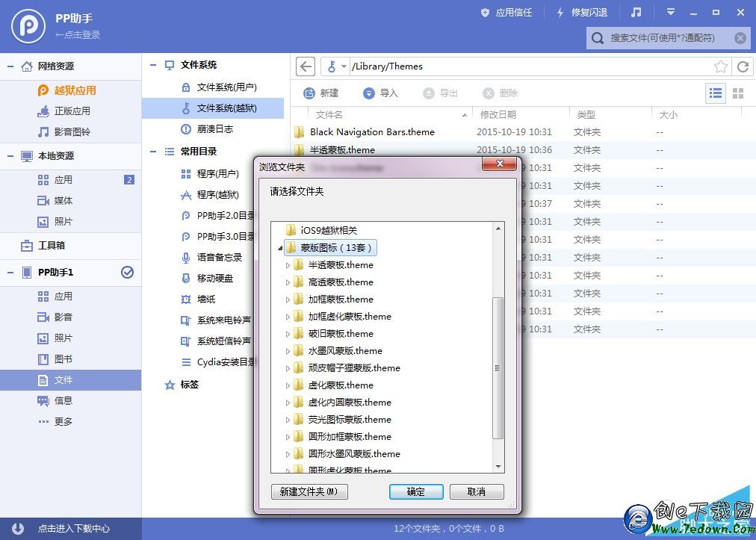
Task: Click dialog scrollbar down arrow
Action: click(498, 467)
